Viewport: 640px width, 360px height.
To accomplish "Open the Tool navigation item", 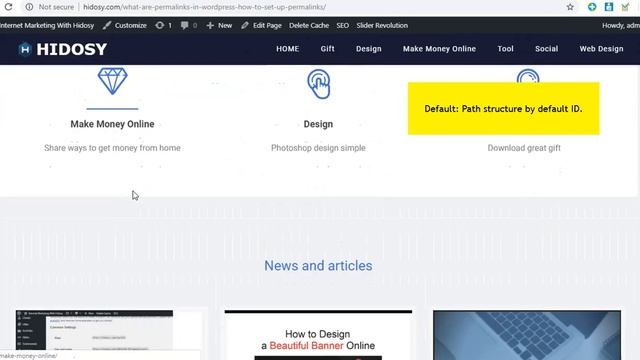I will pos(505,49).
